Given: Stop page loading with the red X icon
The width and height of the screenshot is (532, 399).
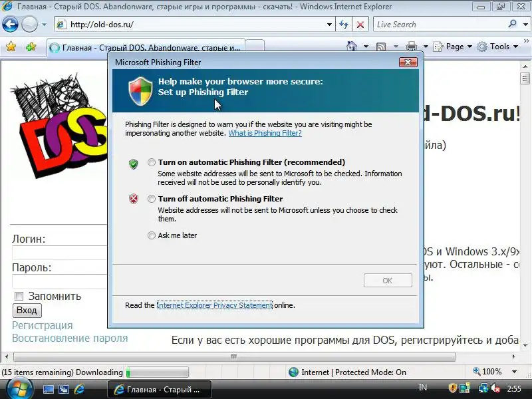Looking at the screenshot, I should (360, 25).
